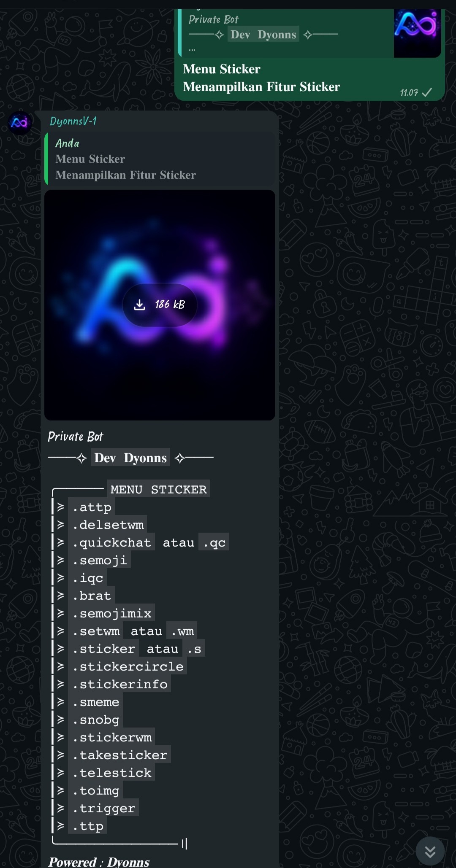Tap the .trigger command entry
Image resolution: width=456 pixels, height=868 pixels.
pyautogui.click(x=103, y=808)
